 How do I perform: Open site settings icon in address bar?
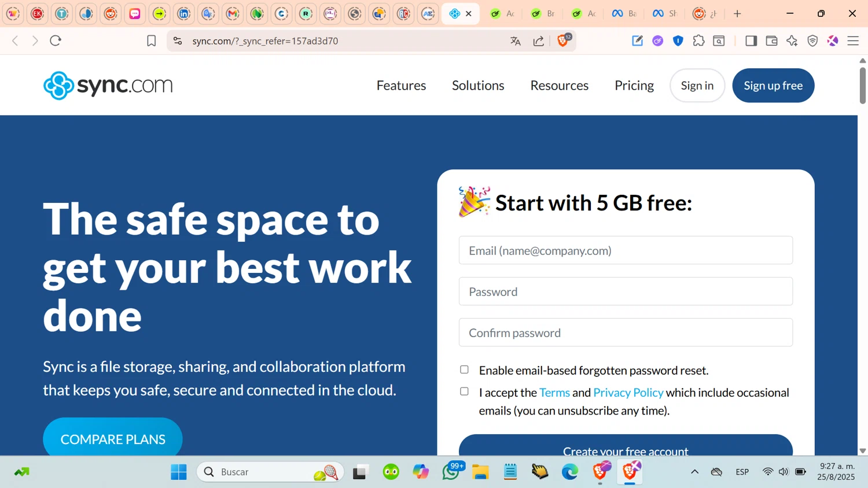coord(178,41)
